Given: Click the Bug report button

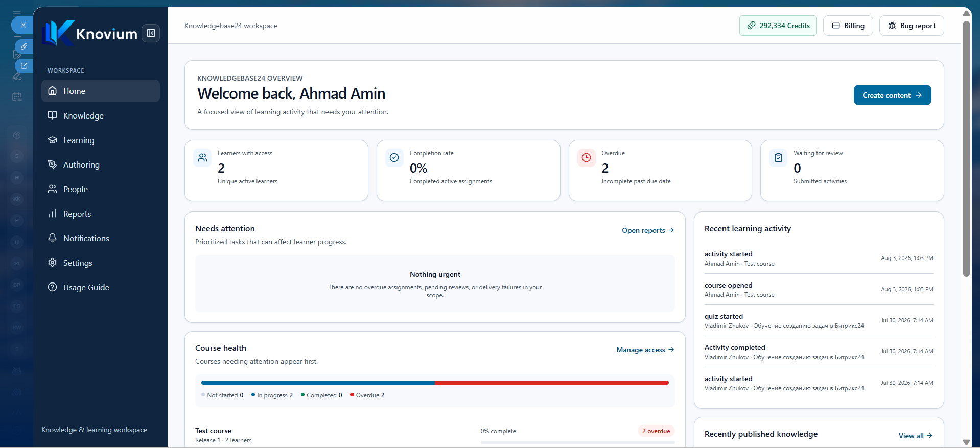Looking at the screenshot, I should click(x=912, y=26).
